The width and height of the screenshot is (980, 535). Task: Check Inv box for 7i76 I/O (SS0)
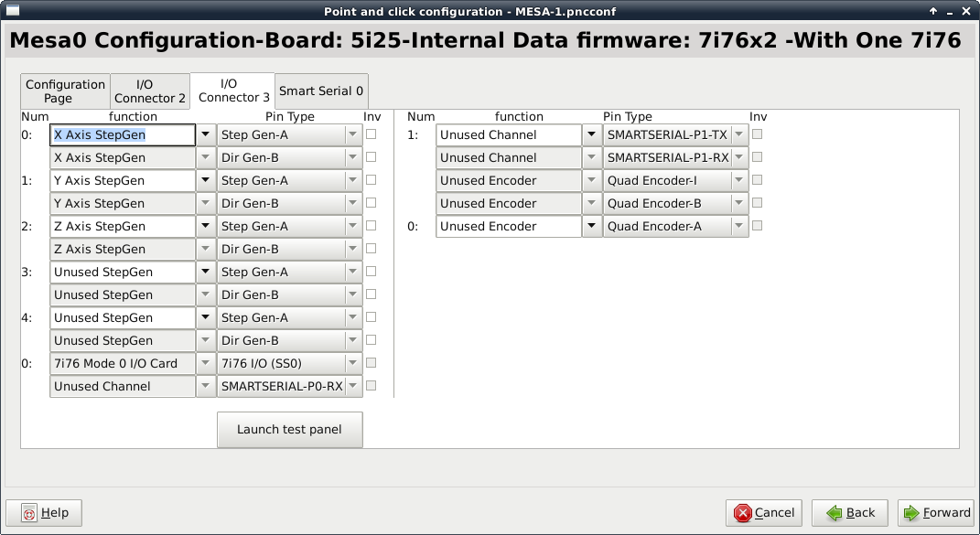(371, 363)
